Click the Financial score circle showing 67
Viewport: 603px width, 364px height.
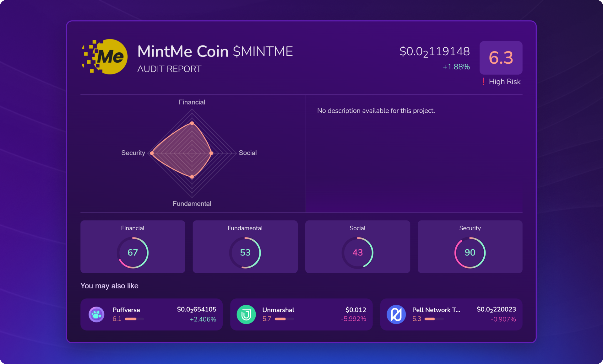(133, 253)
